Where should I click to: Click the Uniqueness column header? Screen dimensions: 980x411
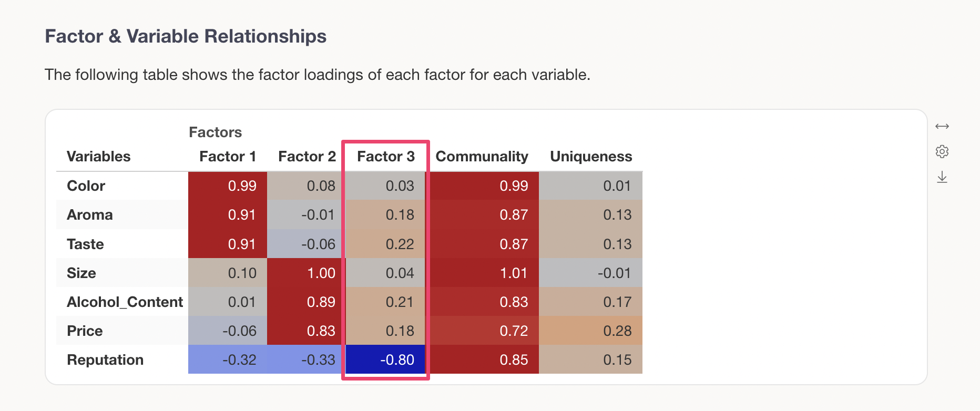tap(591, 157)
